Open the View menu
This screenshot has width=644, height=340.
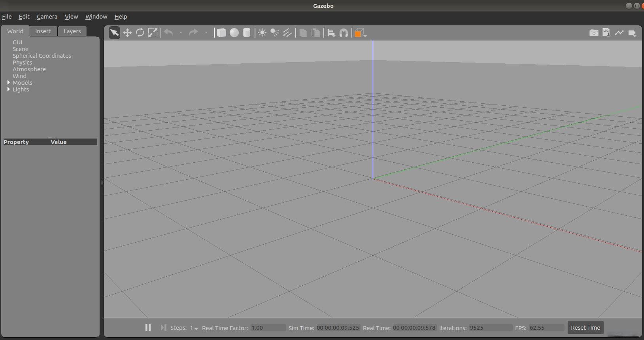71,17
